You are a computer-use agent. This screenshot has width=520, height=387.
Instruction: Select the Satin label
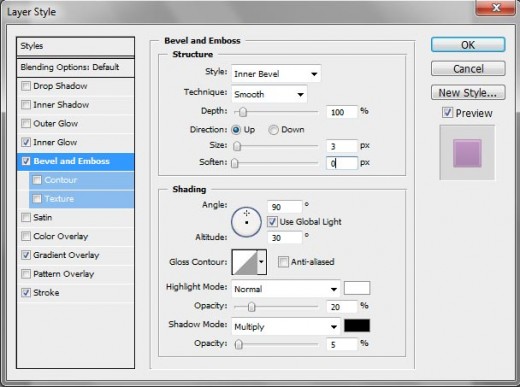[x=43, y=218]
